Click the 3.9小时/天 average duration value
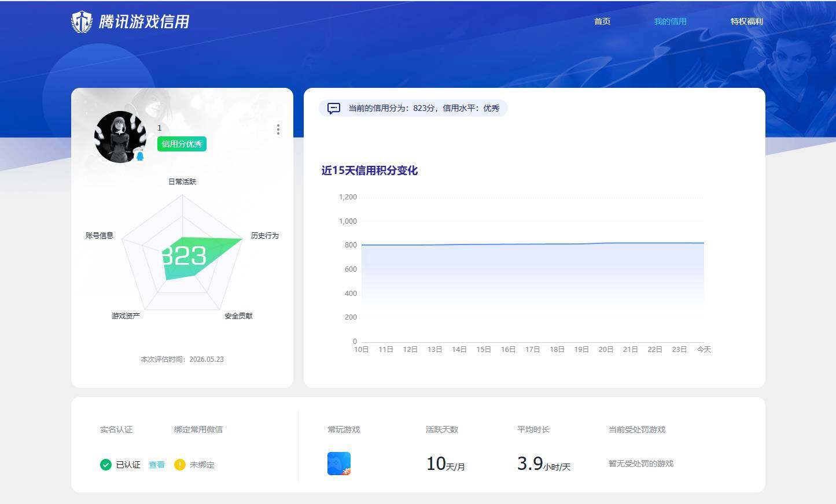This screenshot has height=504, width=836. tap(544, 464)
